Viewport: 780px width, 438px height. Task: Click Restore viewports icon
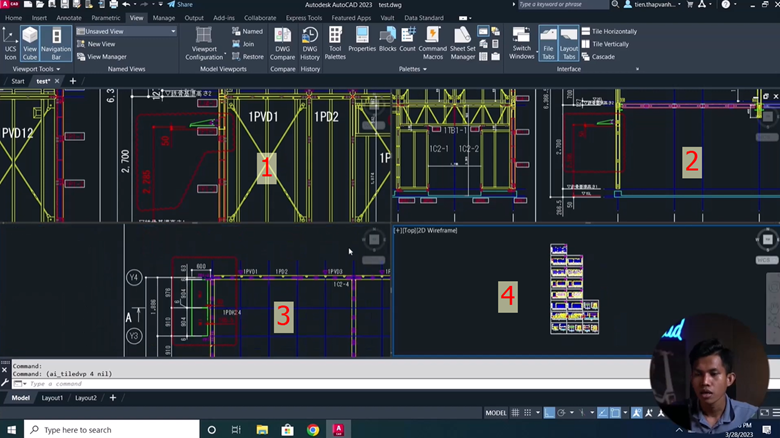pos(248,57)
